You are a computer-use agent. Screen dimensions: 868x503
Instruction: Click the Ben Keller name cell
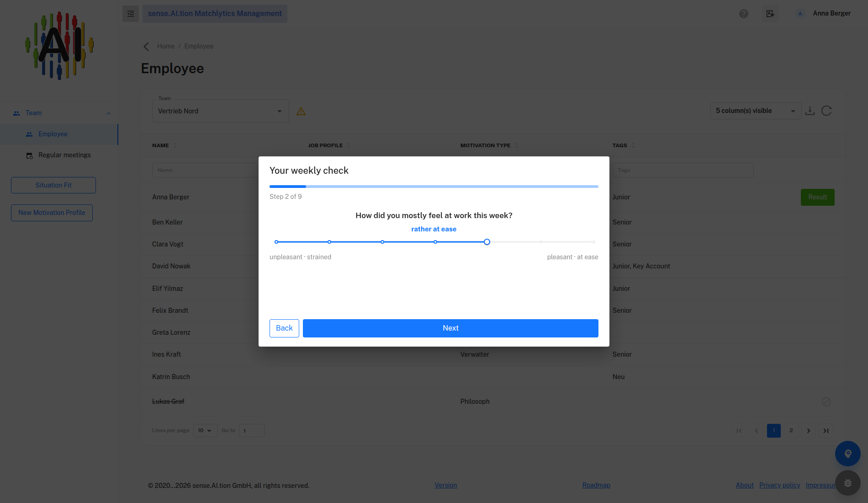click(167, 222)
